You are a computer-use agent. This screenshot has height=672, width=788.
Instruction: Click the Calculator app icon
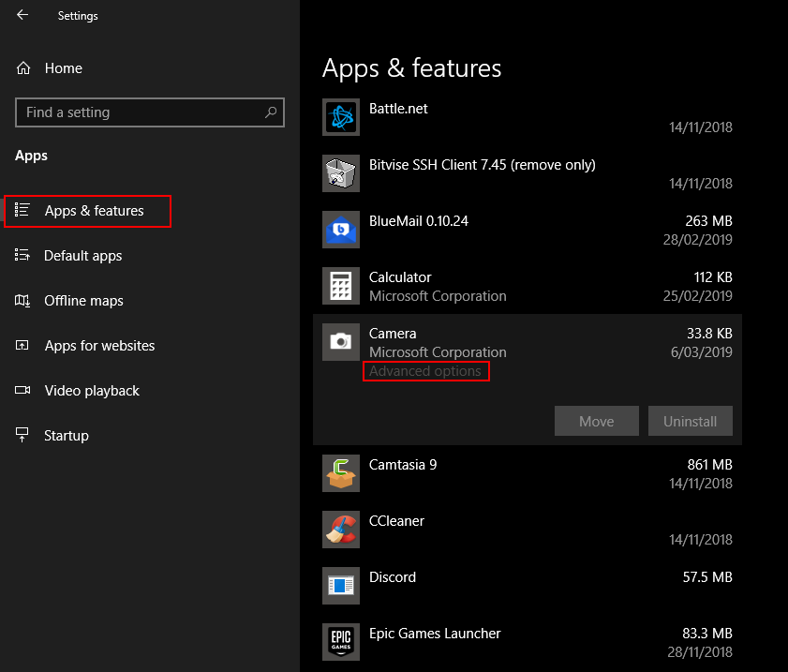pyautogui.click(x=341, y=286)
